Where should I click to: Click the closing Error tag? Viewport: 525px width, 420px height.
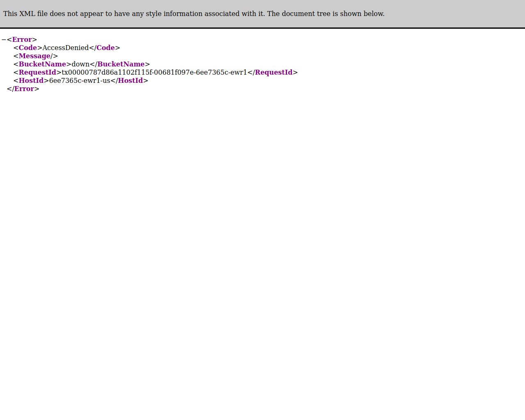pos(23,89)
